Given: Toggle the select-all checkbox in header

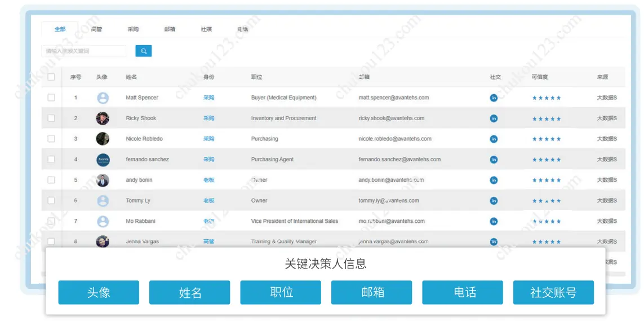Looking at the screenshot, I should (x=51, y=77).
